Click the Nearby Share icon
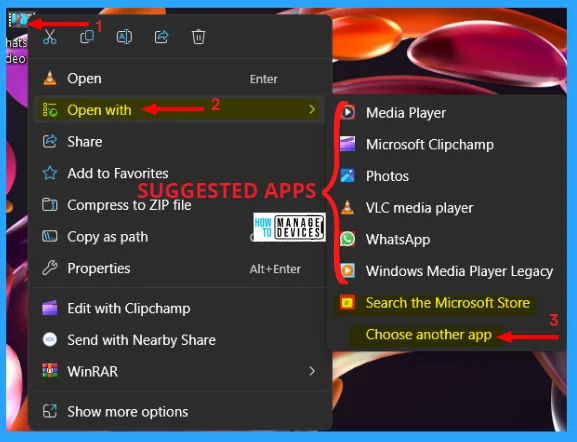This screenshot has height=442, width=577. (50, 340)
